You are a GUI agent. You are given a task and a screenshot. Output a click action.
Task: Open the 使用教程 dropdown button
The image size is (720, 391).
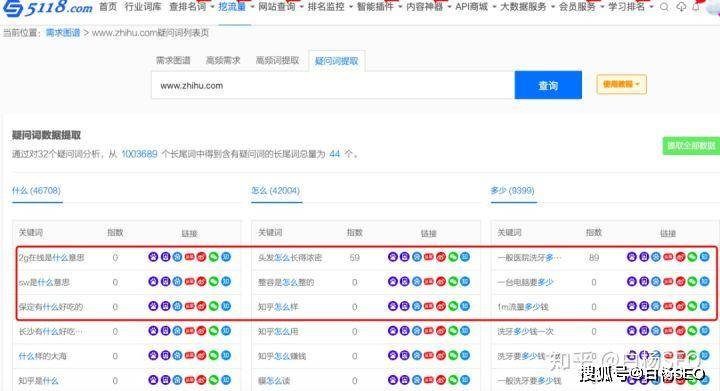pyautogui.click(x=622, y=84)
